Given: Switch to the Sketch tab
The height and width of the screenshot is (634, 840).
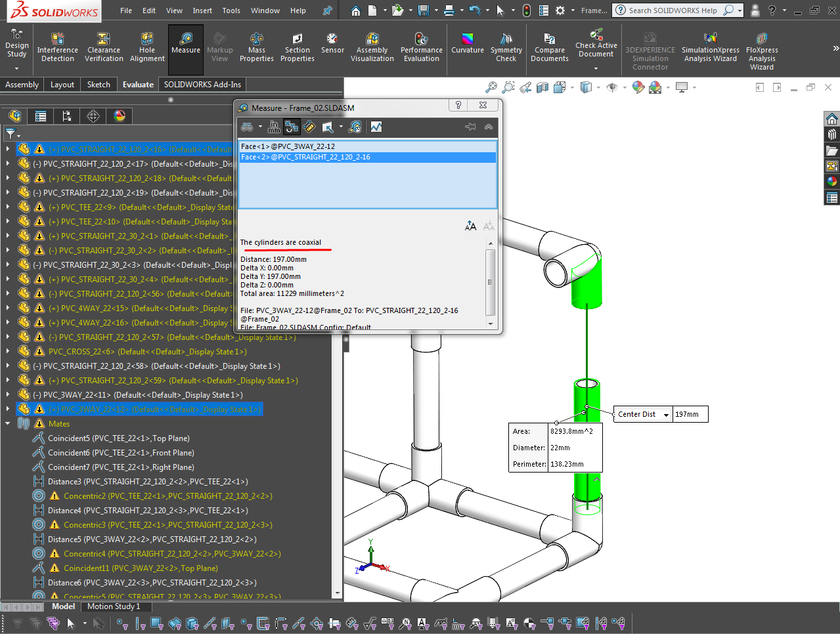Looking at the screenshot, I should pos(99,85).
